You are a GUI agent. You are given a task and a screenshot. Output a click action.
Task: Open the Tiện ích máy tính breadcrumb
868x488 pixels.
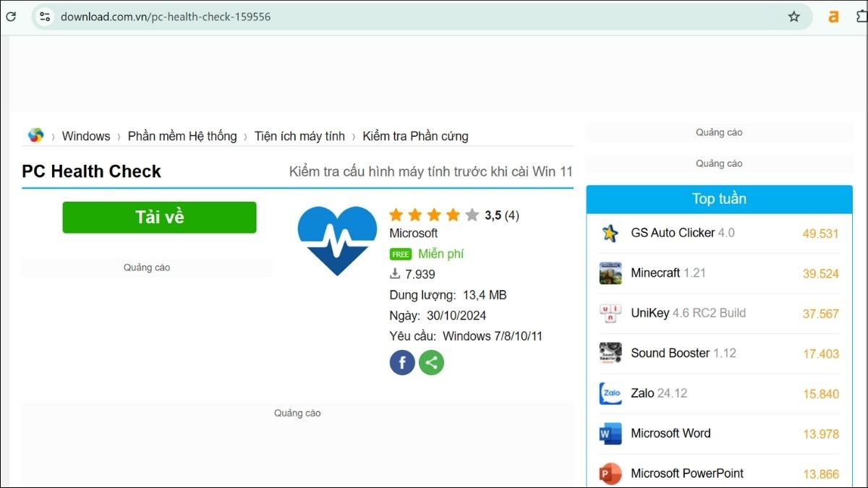tap(299, 136)
